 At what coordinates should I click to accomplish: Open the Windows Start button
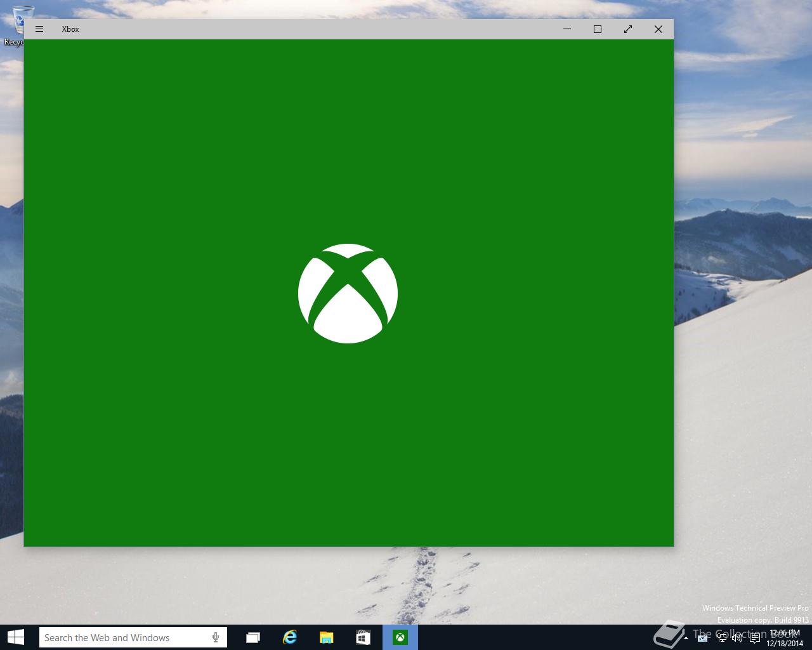16,637
